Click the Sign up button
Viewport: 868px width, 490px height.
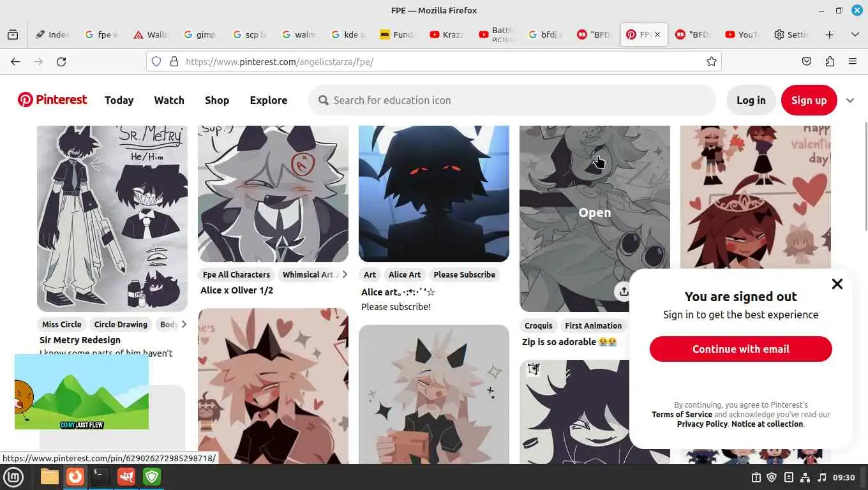809,100
